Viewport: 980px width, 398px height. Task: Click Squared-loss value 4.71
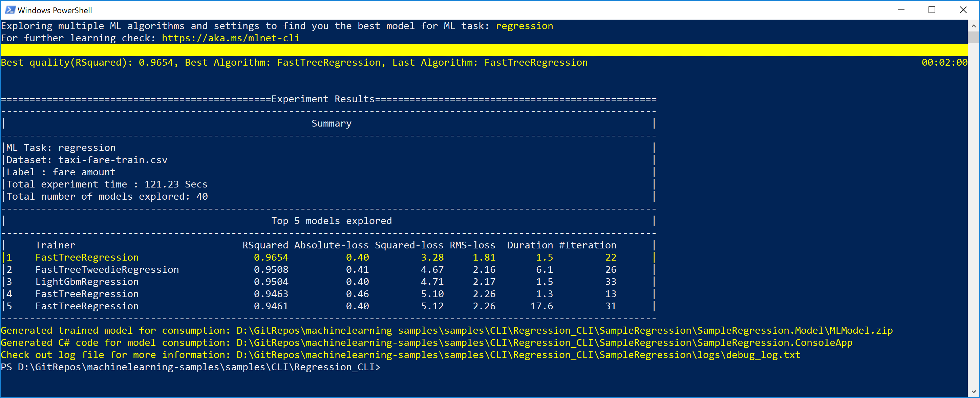pyautogui.click(x=432, y=282)
